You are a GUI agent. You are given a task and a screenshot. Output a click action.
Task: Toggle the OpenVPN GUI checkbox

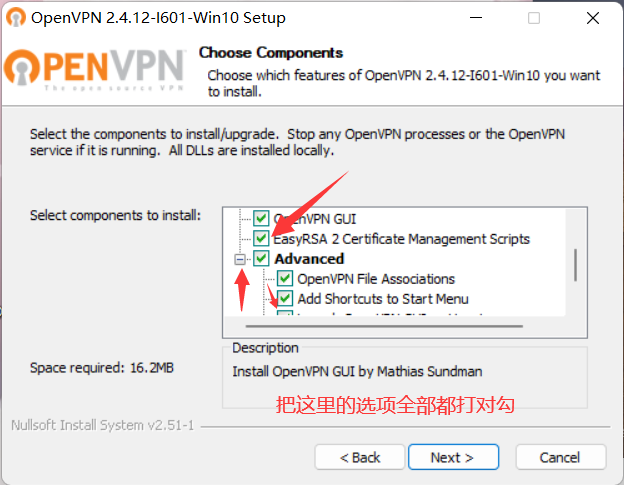click(261, 219)
